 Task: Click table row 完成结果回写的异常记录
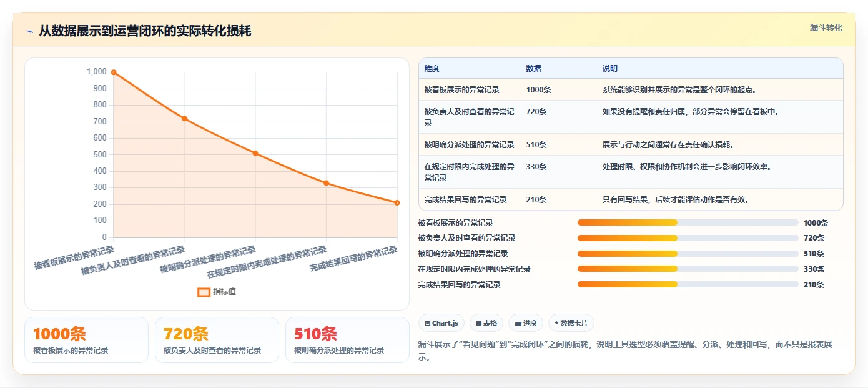pyautogui.click(x=631, y=200)
